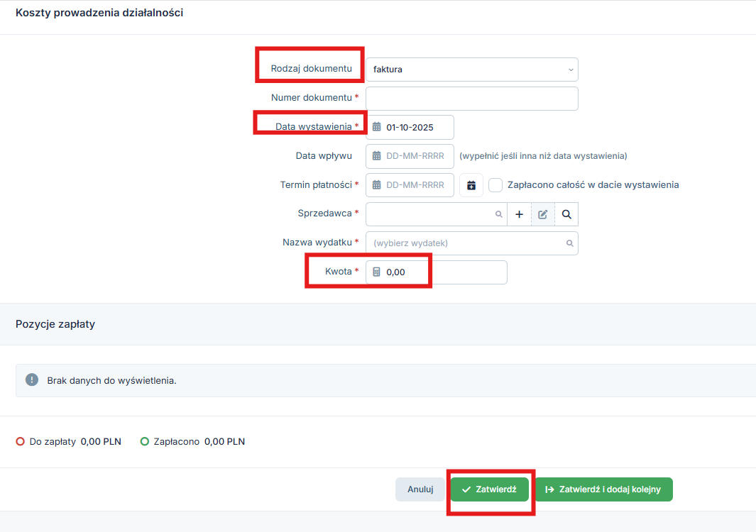Click calendar icon in Data wystawienia field

click(x=377, y=127)
